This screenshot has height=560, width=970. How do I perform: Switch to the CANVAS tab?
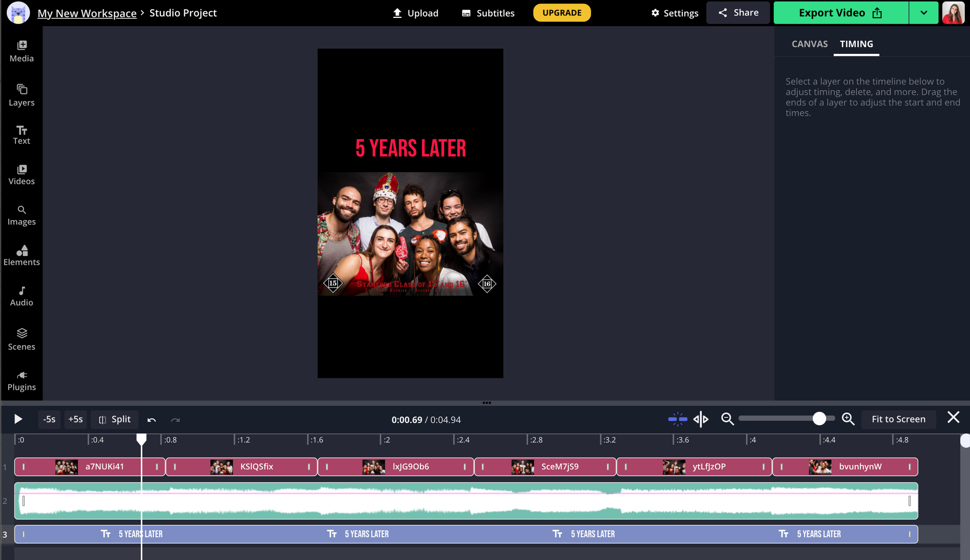click(x=809, y=44)
